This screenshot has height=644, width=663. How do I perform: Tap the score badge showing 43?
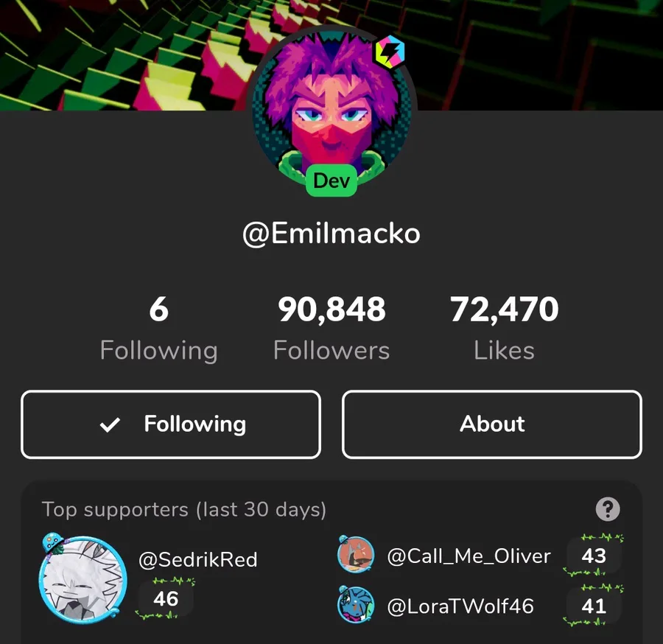point(594,556)
